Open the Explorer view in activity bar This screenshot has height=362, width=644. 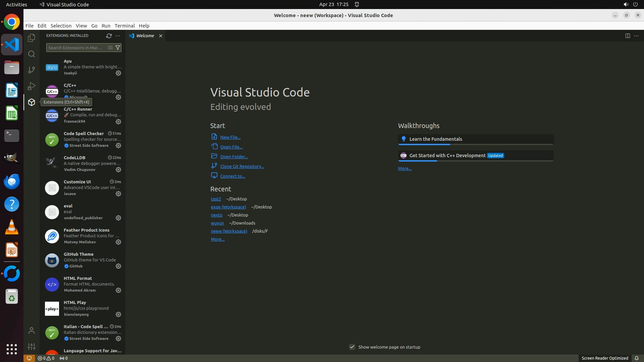point(32,38)
